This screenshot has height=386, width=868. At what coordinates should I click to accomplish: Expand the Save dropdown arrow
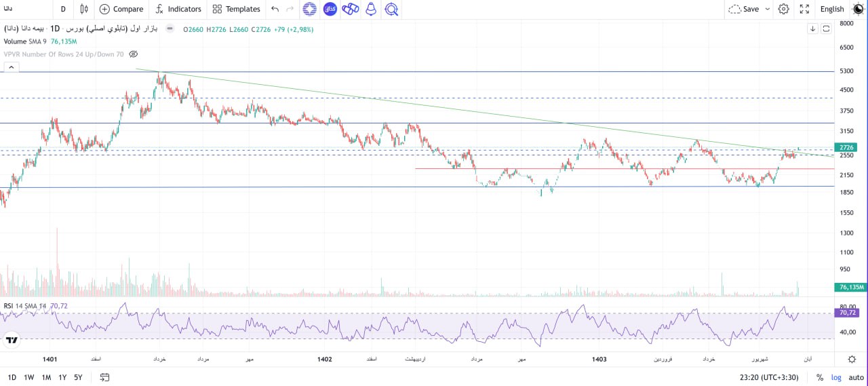[x=768, y=9]
